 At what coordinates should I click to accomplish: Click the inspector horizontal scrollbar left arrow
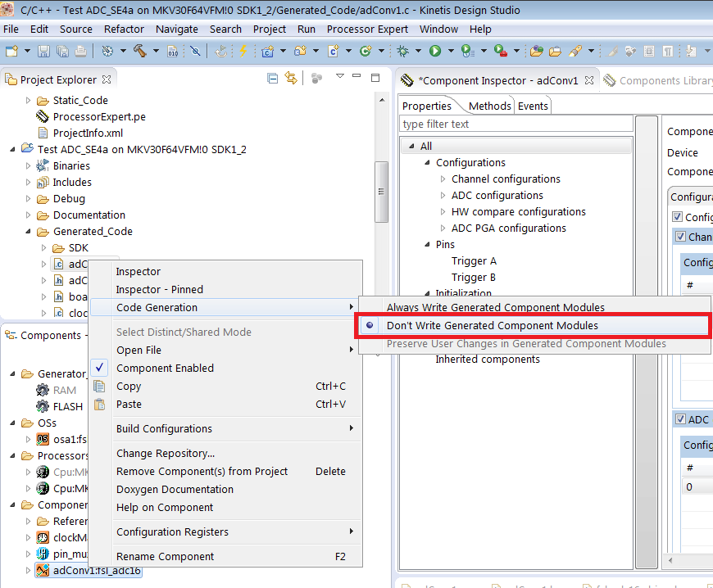click(670, 560)
